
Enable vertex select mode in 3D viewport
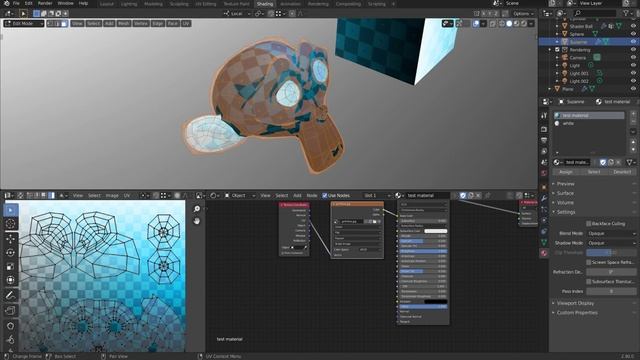(51, 24)
